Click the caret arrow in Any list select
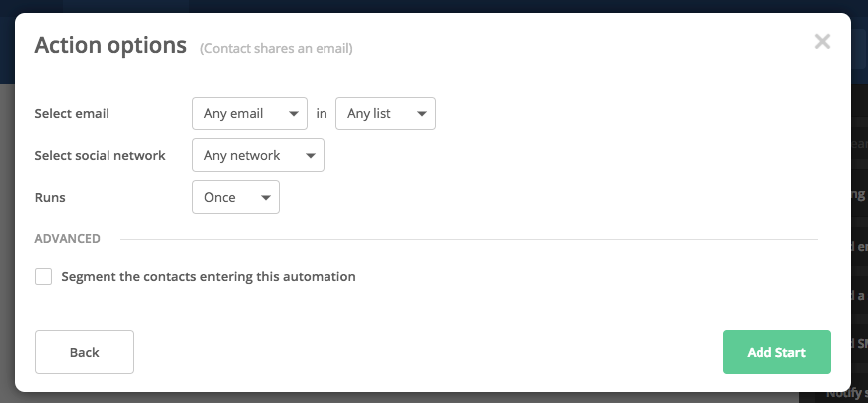 pos(421,114)
